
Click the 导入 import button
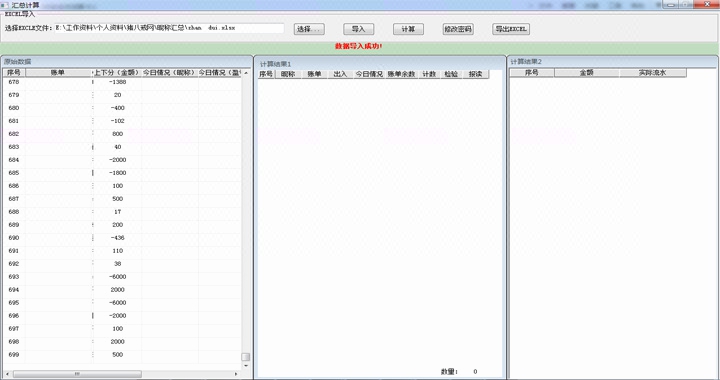(359, 29)
